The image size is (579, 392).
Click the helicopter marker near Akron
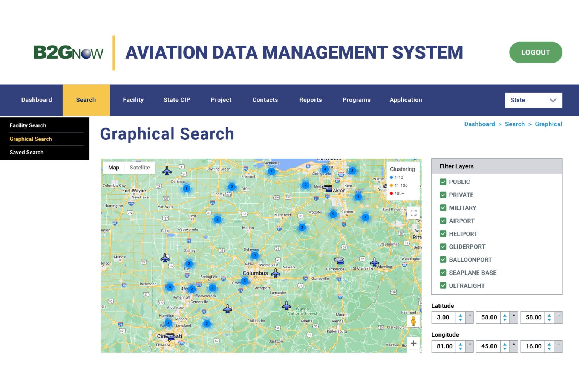pos(327,188)
